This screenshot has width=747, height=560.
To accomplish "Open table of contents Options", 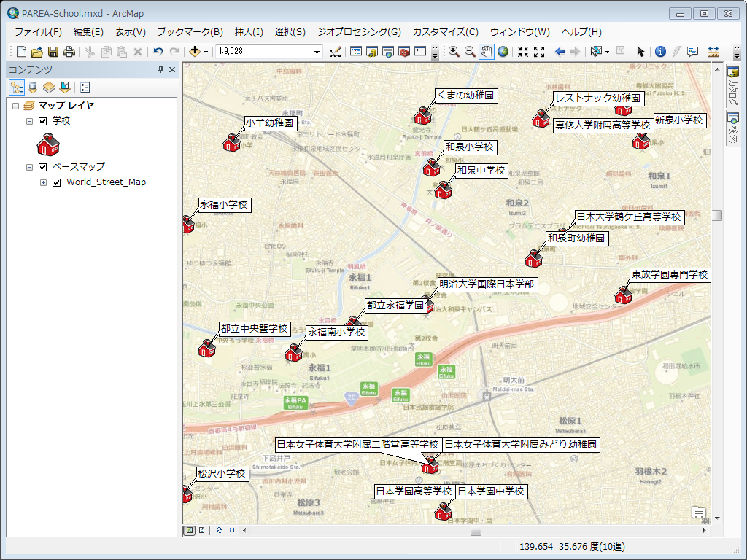I will pos(85,87).
